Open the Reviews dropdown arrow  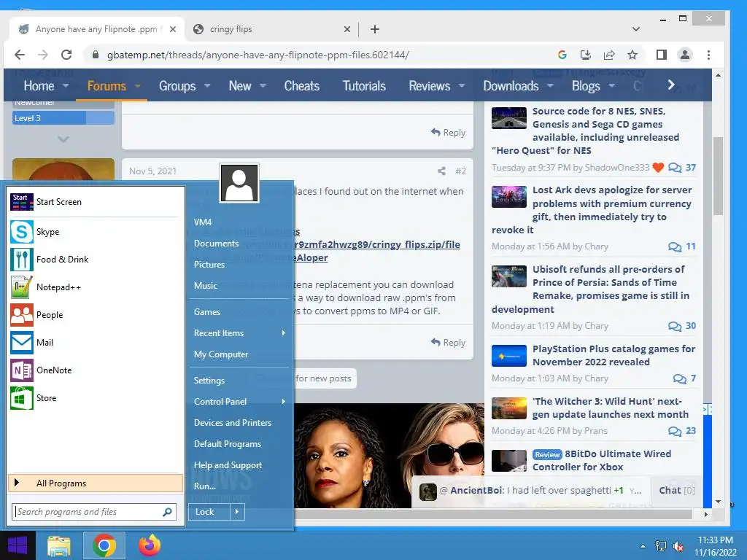462,86
